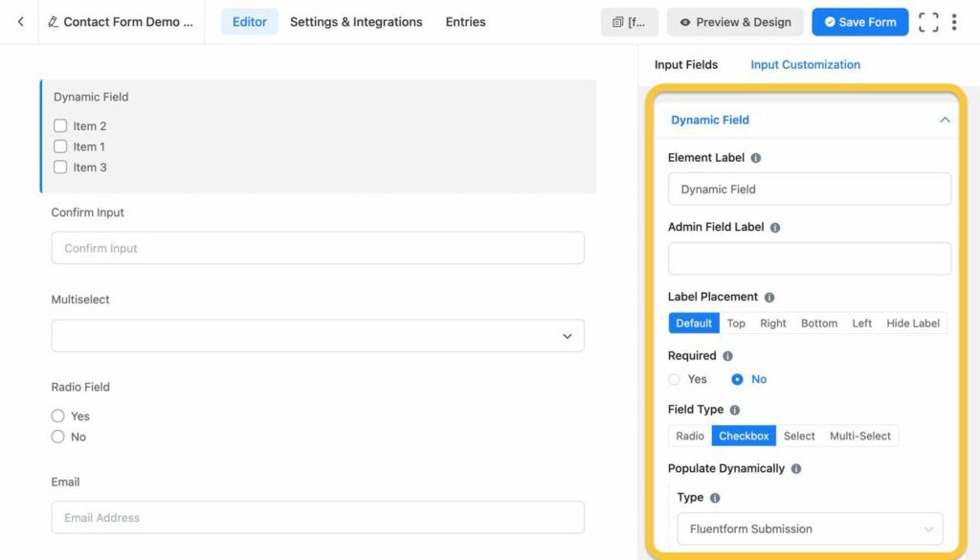
Task: Check the Item 2 checkbox
Action: [x=60, y=126]
